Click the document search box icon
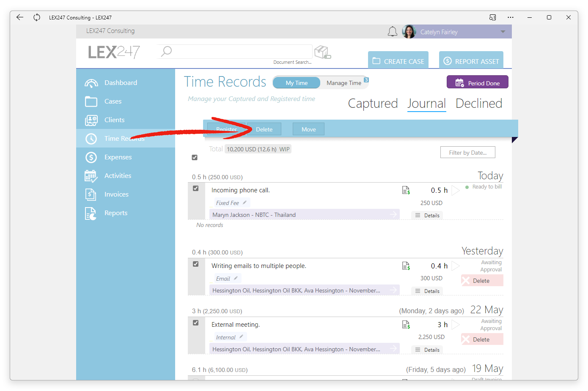588x391 pixels. (323, 52)
